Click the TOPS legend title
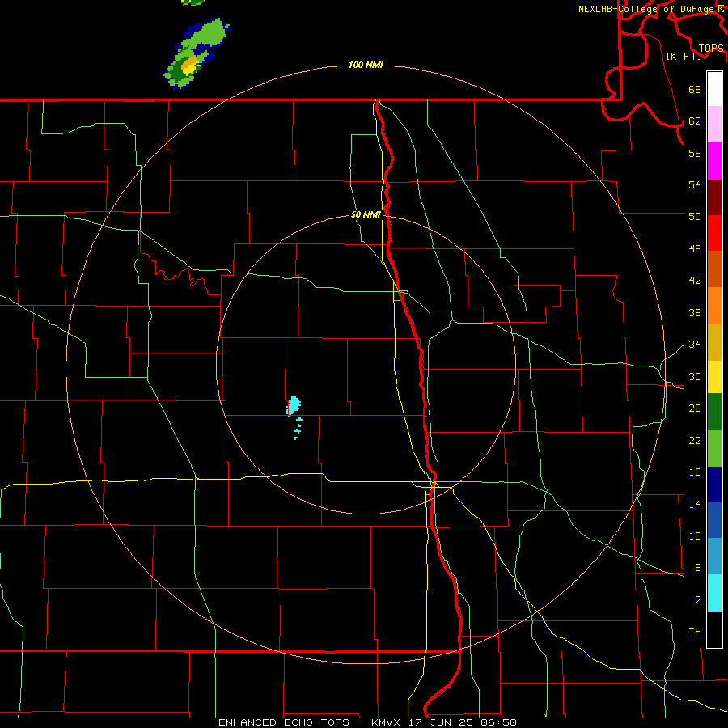This screenshot has height=728, width=728. (711, 49)
